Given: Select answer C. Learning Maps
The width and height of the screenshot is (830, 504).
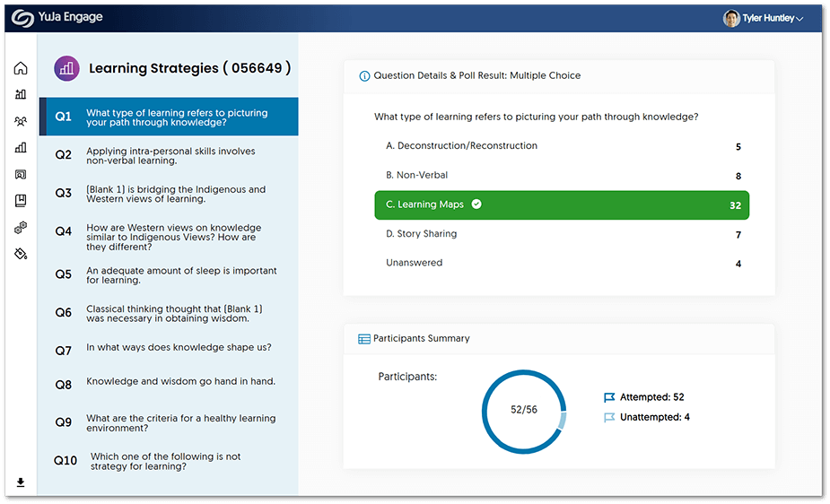Looking at the screenshot, I should click(561, 205).
